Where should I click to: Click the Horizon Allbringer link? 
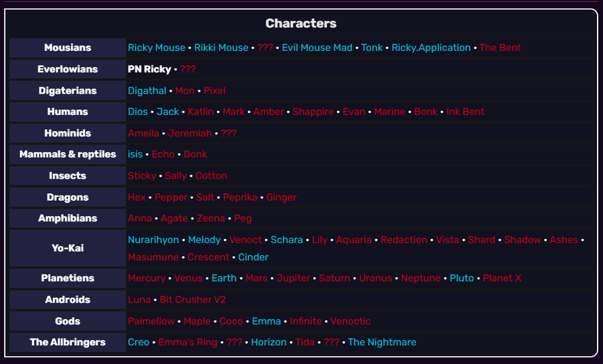(x=269, y=343)
